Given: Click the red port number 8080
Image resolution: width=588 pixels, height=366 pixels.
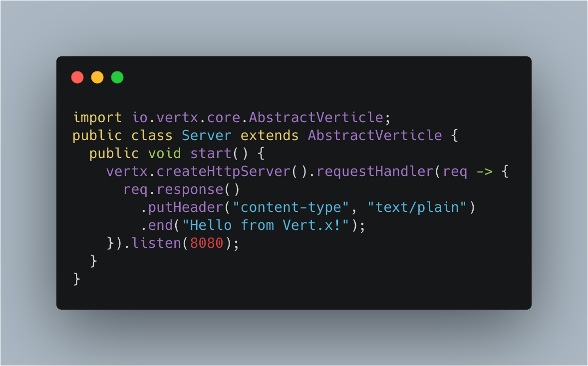Looking at the screenshot, I should click(207, 243).
